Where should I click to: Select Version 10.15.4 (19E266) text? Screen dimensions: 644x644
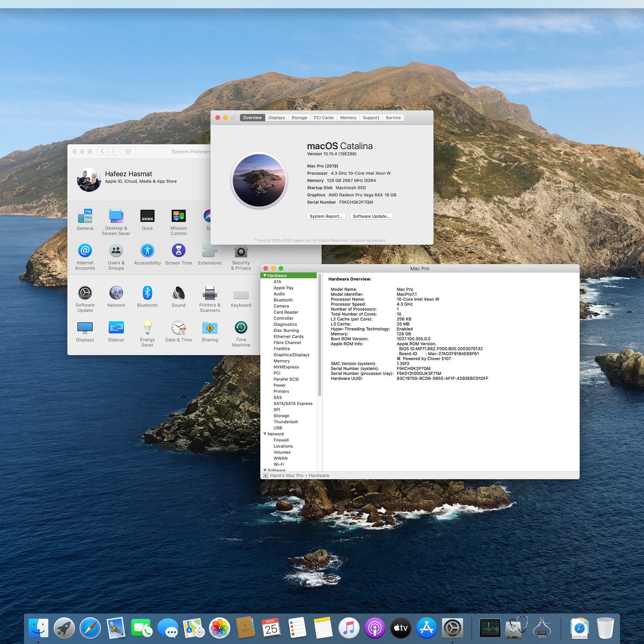coord(332,154)
